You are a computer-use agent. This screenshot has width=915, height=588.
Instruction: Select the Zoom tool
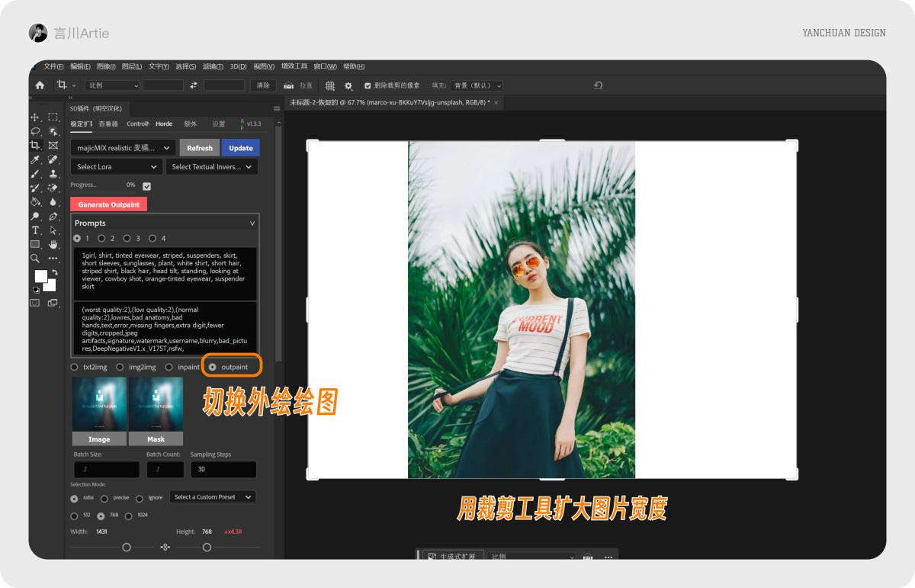(35, 258)
